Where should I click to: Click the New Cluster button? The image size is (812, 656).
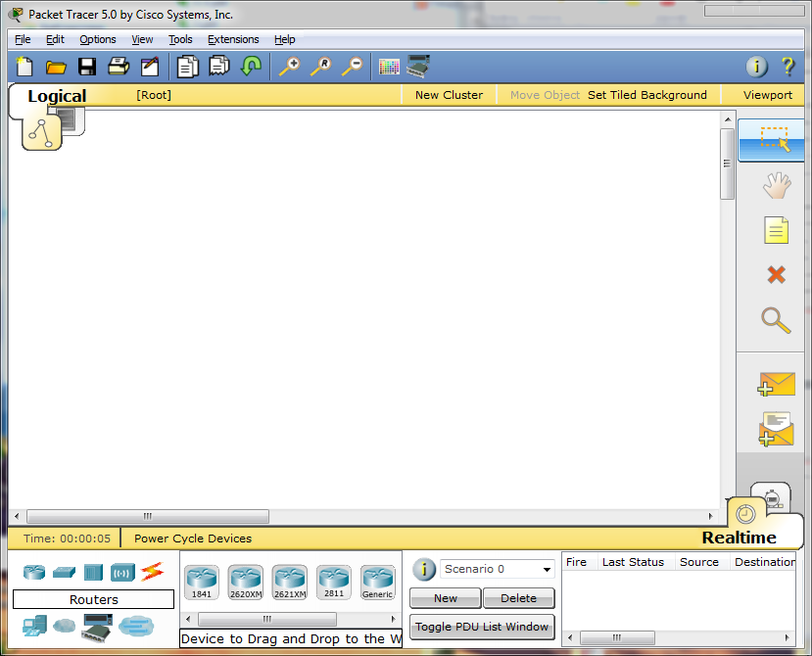[449, 95]
